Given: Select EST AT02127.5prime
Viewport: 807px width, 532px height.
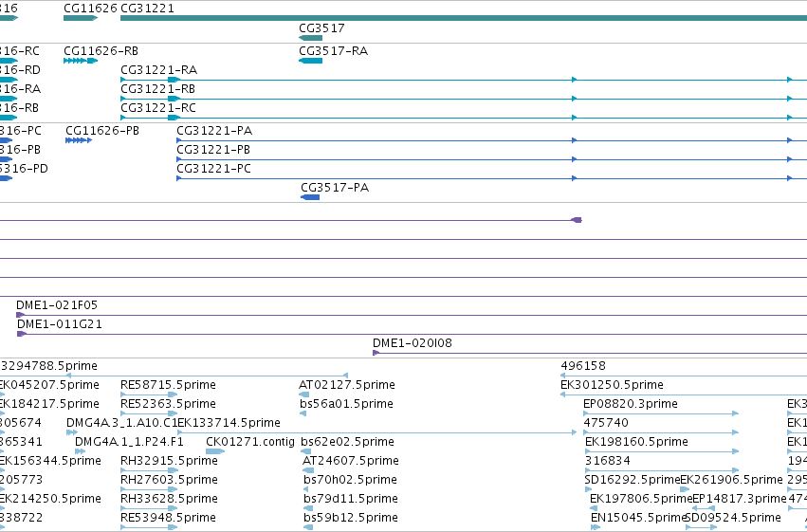Looking at the screenshot, I should tap(347, 385).
